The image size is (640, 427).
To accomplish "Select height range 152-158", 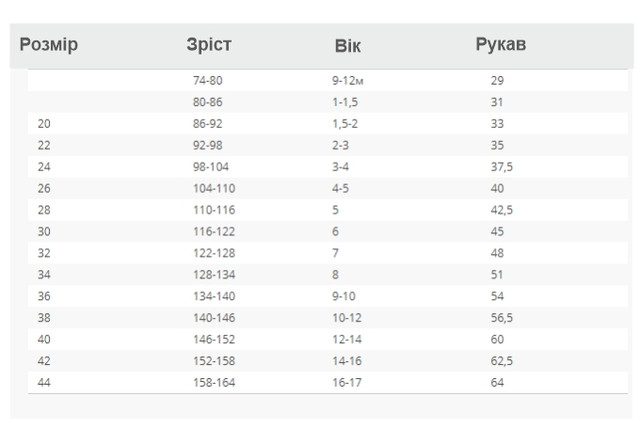I will click(214, 361).
